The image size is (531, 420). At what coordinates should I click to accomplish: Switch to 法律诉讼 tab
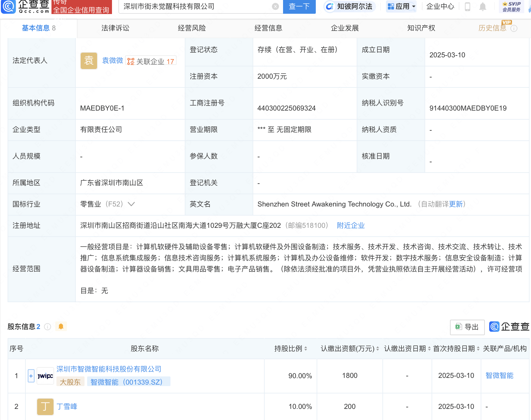(115, 28)
